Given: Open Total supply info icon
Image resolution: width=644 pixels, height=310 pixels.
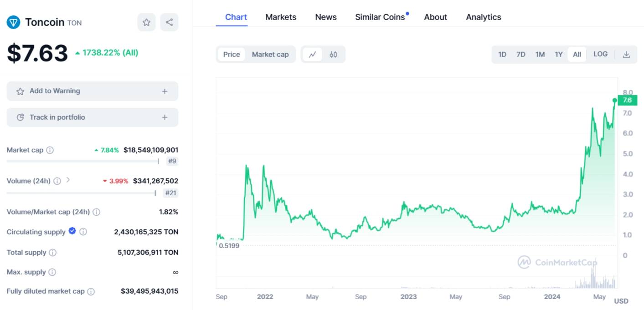Looking at the screenshot, I should coord(53,253).
